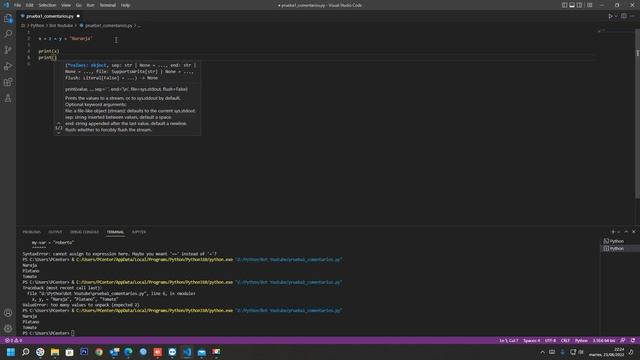Screen dimensions: 640x360
Task: Click prueba1_comentarios.py in breadcrumbs
Action: pos(109,25)
